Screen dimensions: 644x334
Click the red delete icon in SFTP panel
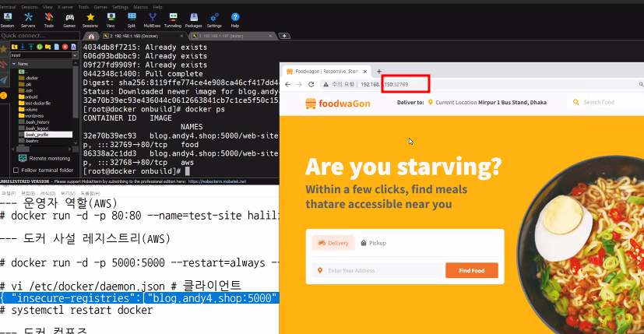pyautogui.click(x=65, y=47)
